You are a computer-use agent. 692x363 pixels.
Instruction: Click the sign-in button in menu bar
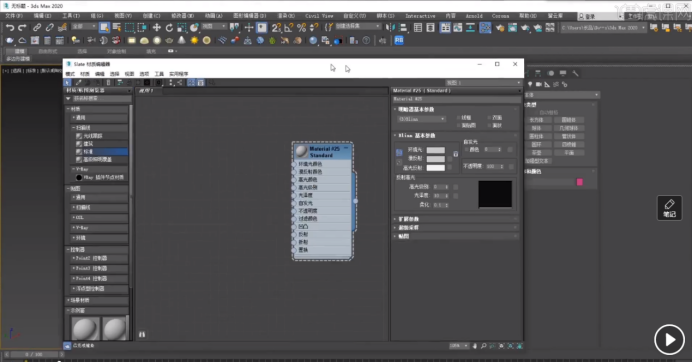click(x=600, y=16)
